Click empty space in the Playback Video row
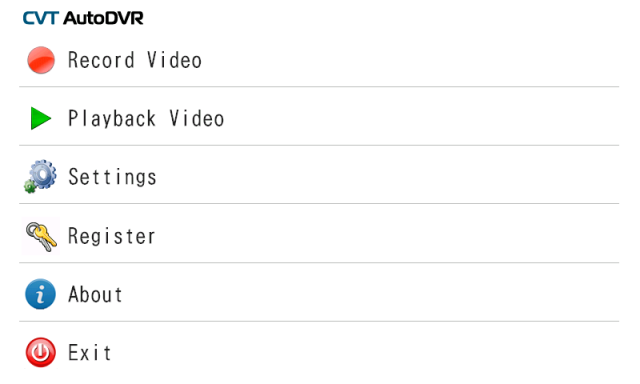 (x=408, y=118)
